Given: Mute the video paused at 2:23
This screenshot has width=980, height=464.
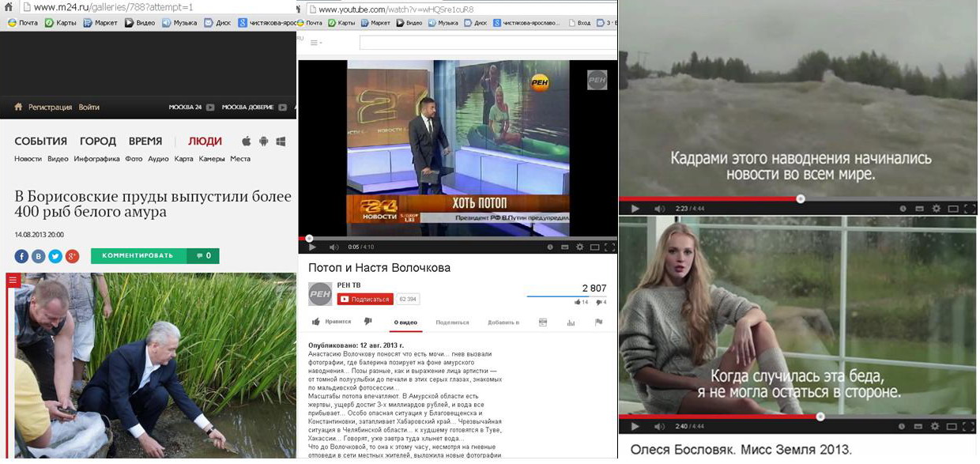Looking at the screenshot, I should tap(659, 209).
